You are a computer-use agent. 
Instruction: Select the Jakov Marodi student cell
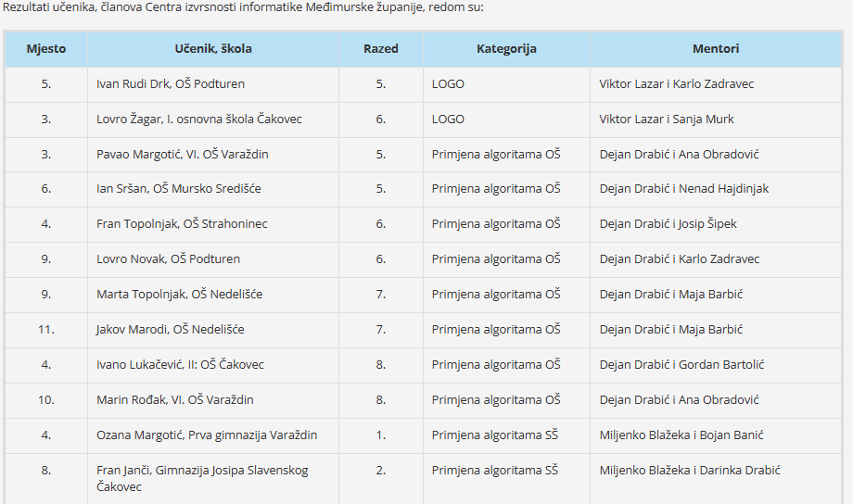[x=213, y=330]
